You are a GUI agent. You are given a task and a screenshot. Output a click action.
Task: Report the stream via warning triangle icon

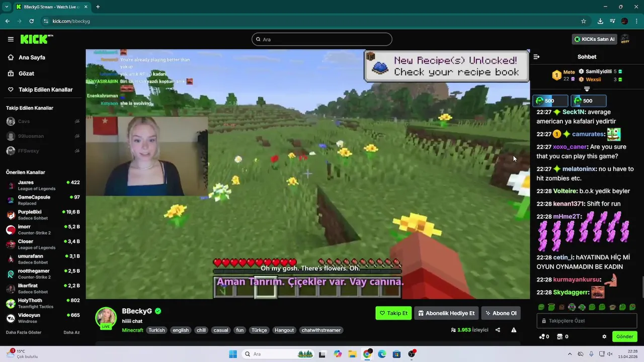pyautogui.click(x=514, y=330)
